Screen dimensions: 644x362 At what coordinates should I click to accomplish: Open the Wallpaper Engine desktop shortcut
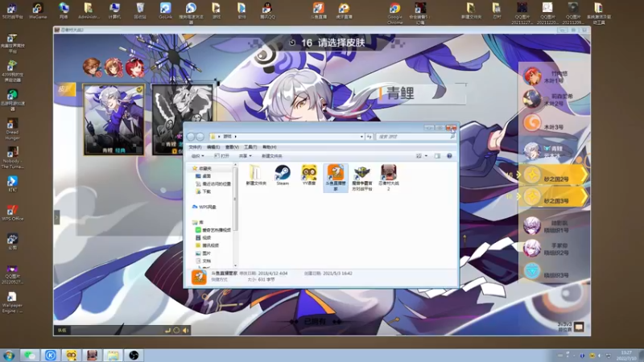coord(12,302)
